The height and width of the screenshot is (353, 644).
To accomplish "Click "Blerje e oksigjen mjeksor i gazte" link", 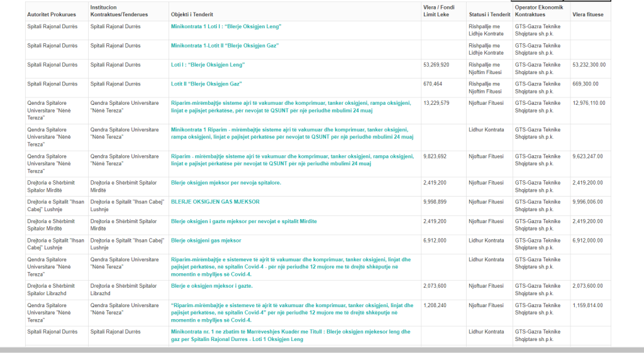I will [x=212, y=286].
